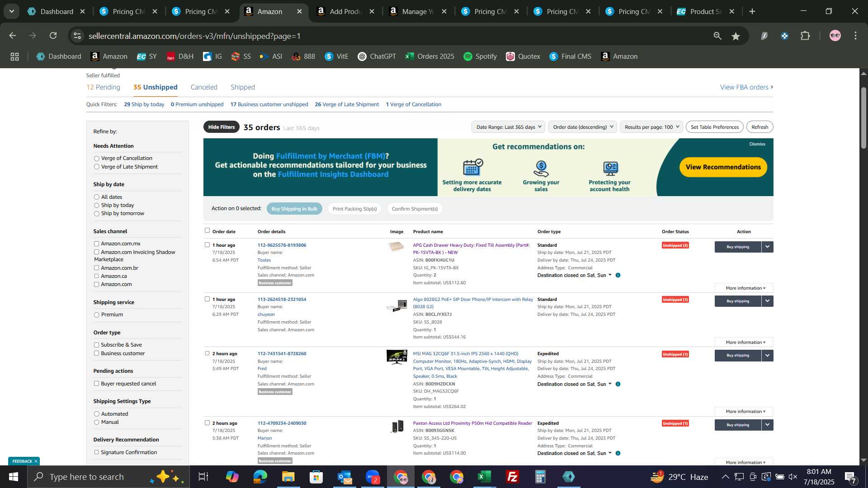Viewport: 868px width, 488px height.
Task: Click the page vertical scrollbar thumb
Action: [863, 118]
